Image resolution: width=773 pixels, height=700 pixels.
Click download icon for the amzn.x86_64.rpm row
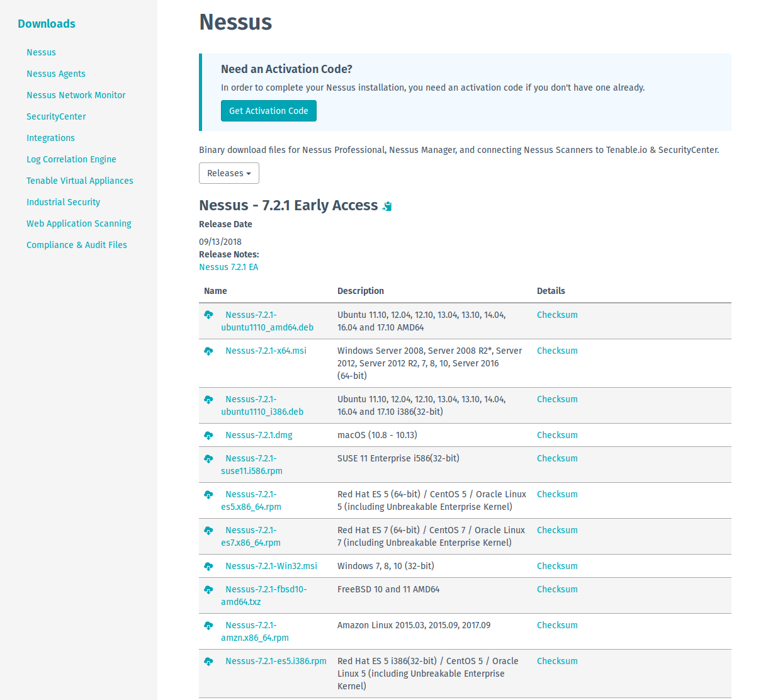[208, 625]
